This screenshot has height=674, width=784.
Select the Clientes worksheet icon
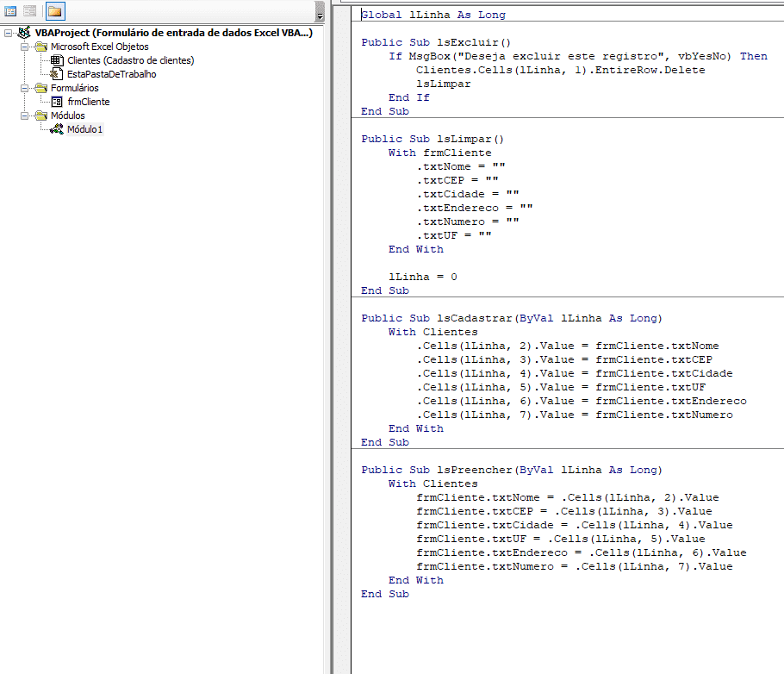coord(57,60)
